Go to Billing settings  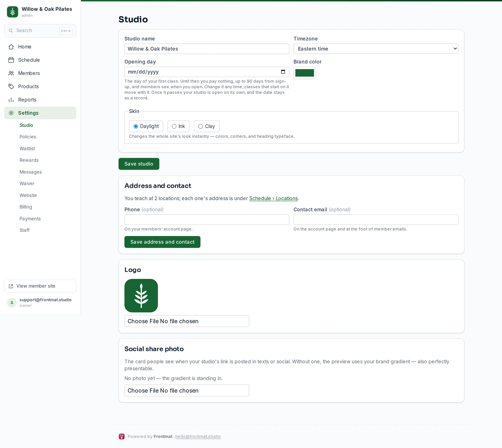point(26,207)
